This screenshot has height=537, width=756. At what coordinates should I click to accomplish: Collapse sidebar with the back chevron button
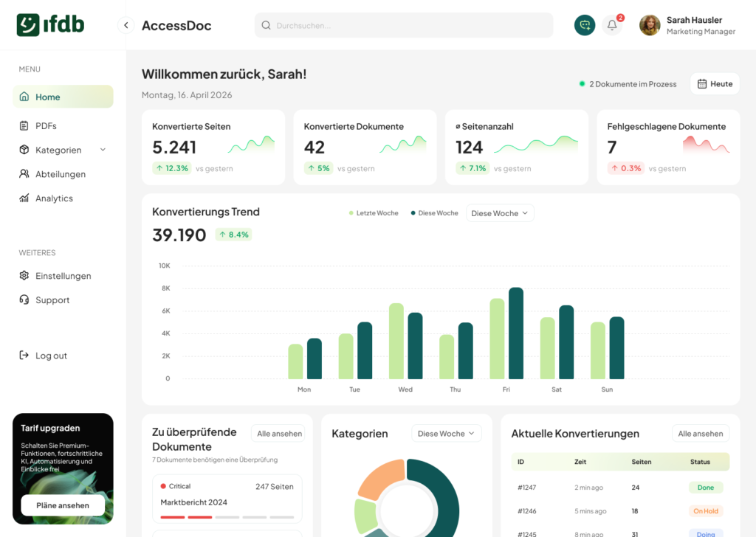[x=126, y=25]
